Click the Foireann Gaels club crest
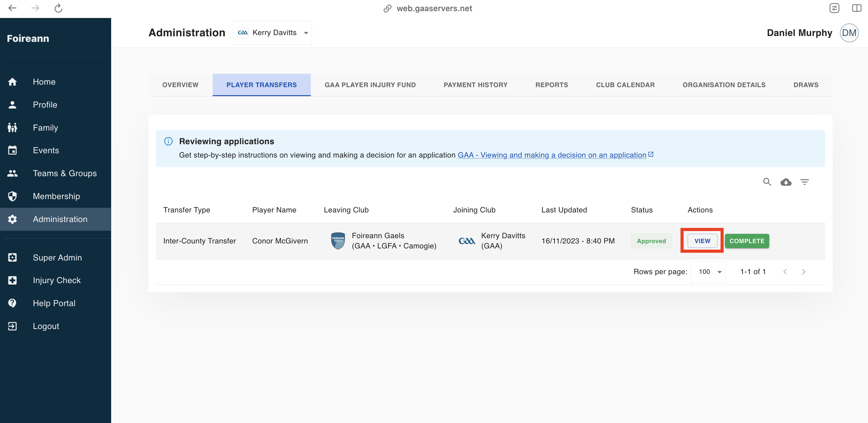The width and height of the screenshot is (868, 423). click(x=338, y=241)
